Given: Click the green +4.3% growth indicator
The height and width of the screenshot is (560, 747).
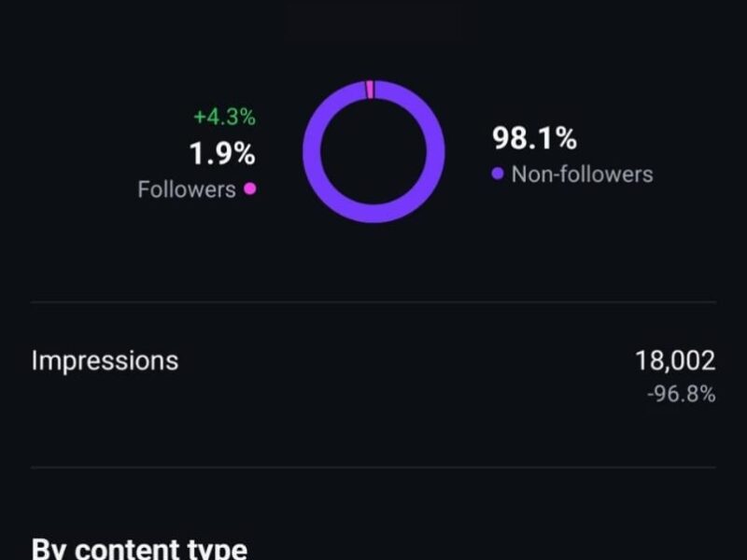Looking at the screenshot, I should tap(224, 118).
